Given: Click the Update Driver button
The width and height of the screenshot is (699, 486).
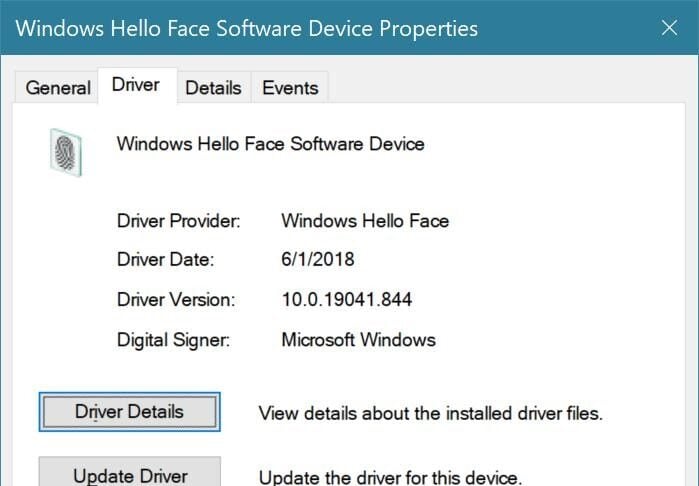Looking at the screenshot, I should click(x=130, y=473).
